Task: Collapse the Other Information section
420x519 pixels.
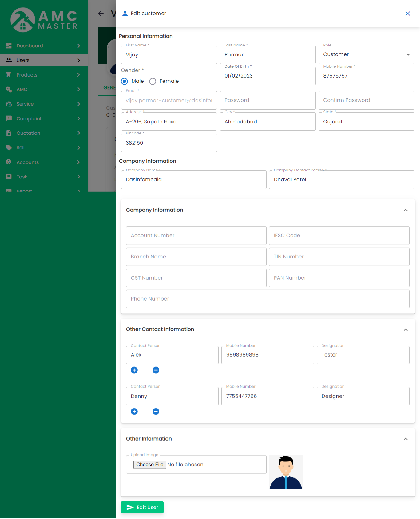Action: pyautogui.click(x=406, y=439)
